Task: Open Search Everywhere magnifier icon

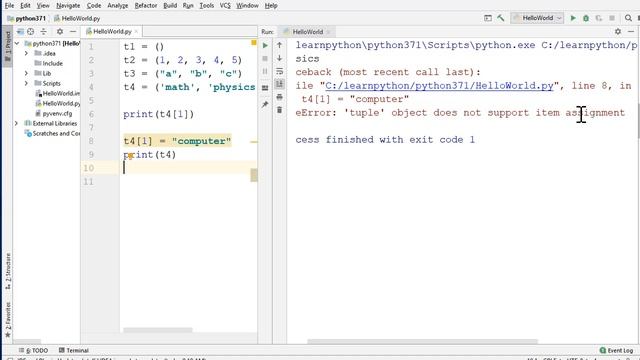Action: point(628,18)
